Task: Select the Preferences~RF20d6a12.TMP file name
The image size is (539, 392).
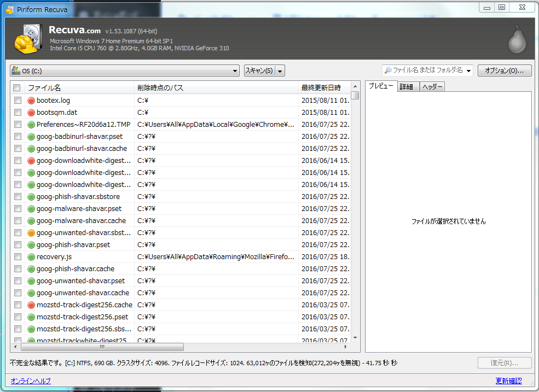Action: tap(84, 124)
